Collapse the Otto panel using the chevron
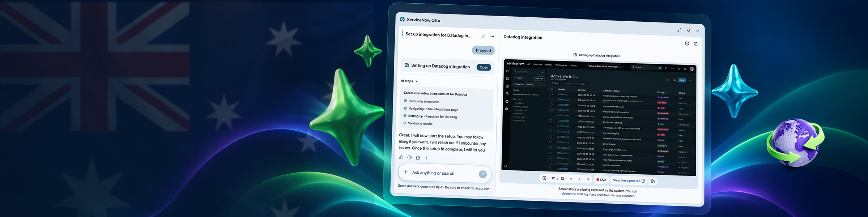The image size is (868, 217). click(698, 31)
